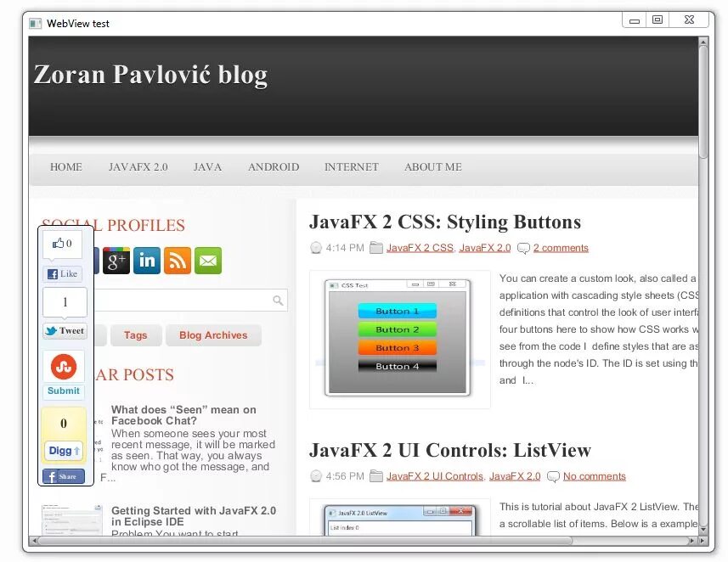Click the Facebook Share button

[x=64, y=476]
